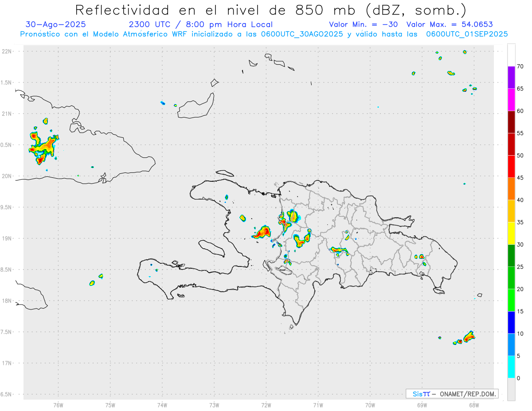
Task: Click the latitude label "21N"
Action: click(x=7, y=114)
